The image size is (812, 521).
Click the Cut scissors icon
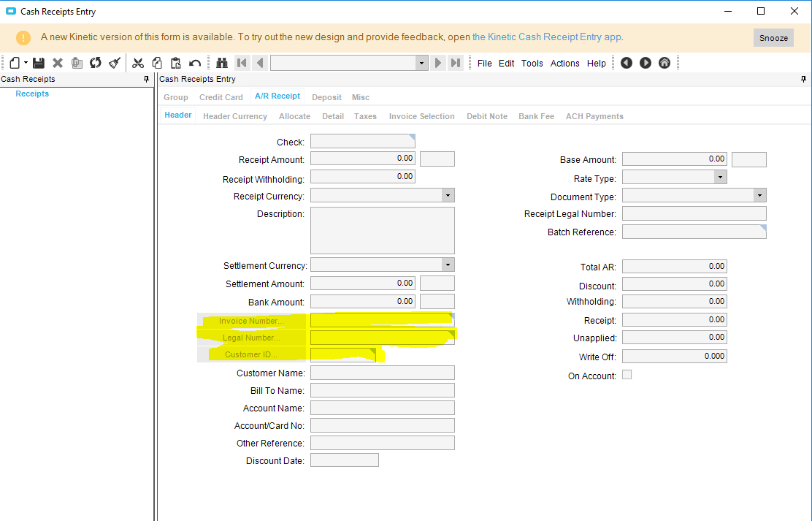tap(138, 64)
